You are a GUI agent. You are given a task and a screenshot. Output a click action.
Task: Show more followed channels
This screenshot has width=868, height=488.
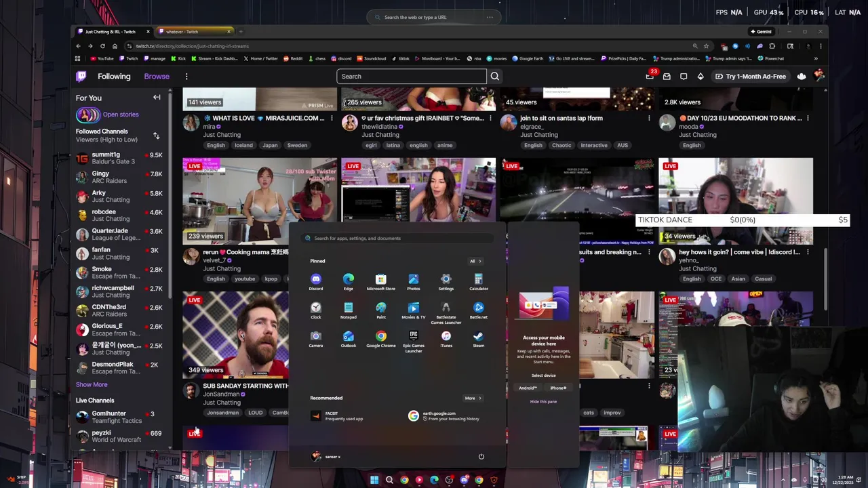coord(92,384)
